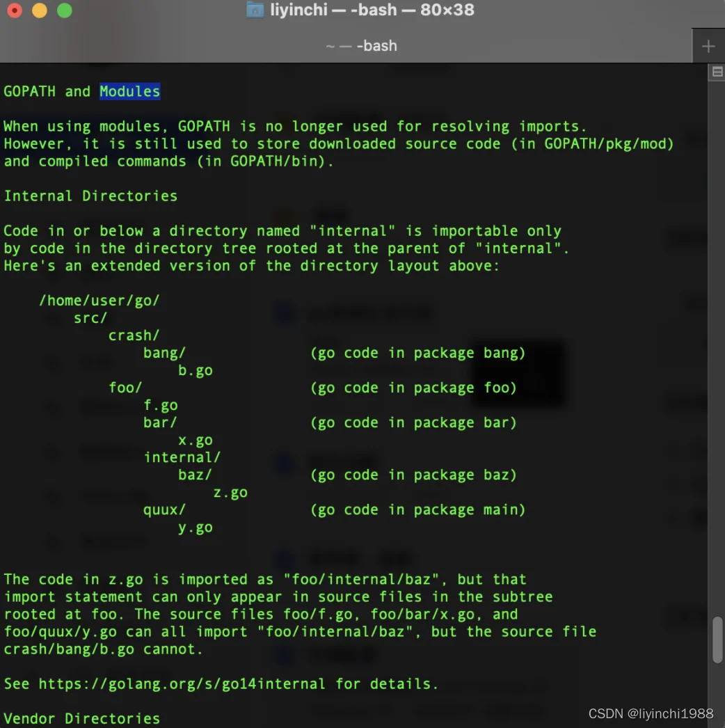Click the 'f.go' file entry
This screenshot has width=725, height=728.
pos(161,405)
